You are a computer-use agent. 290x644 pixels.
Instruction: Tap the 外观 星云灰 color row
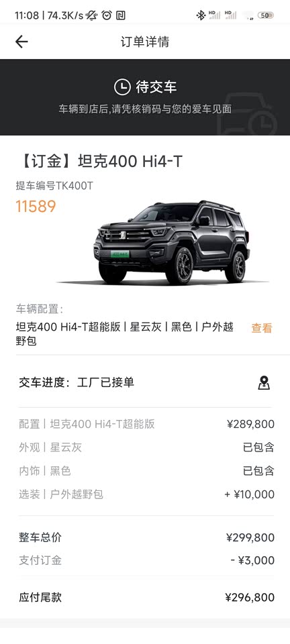(x=146, y=447)
